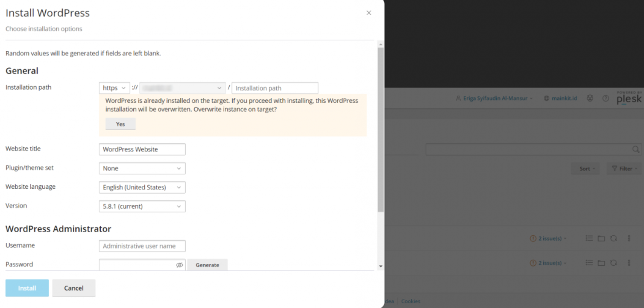The image size is (644, 308).
Task: Expand 2 issue(s) in the first row
Action: pos(548,238)
